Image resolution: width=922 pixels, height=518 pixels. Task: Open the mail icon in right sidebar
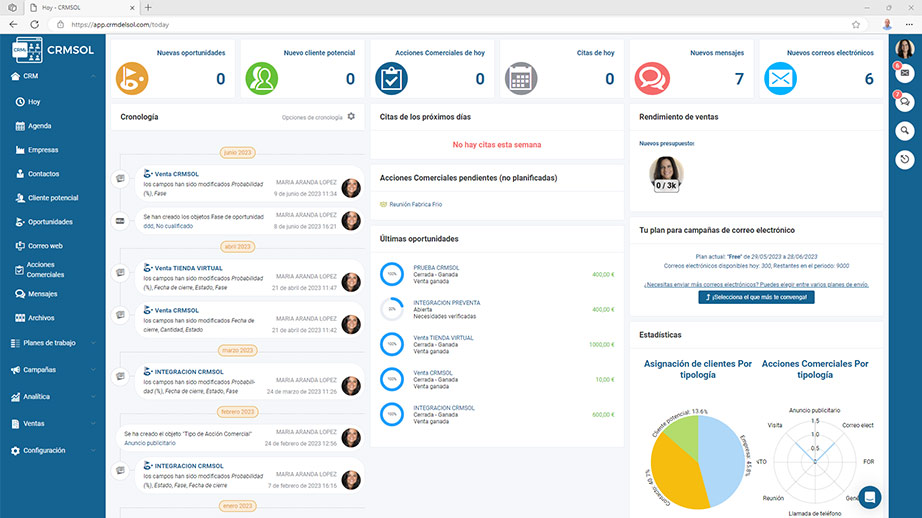click(x=904, y=73)
